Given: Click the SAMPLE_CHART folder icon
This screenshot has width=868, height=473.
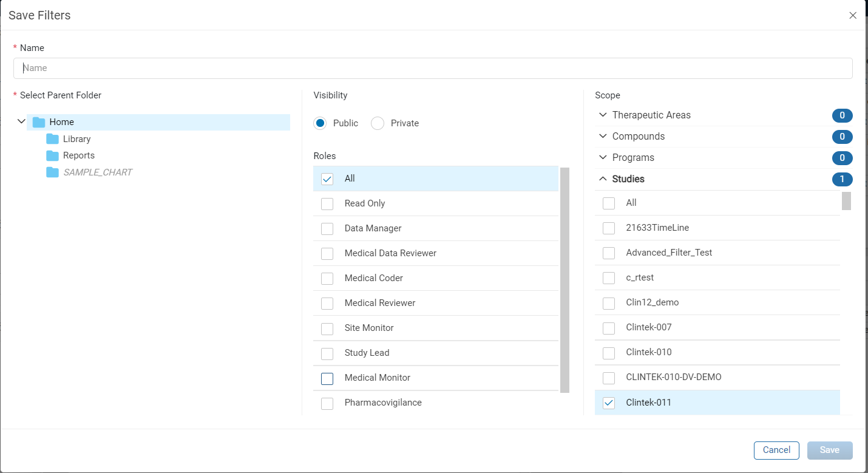Looking at the screenshot, I should tap(52, 172).
